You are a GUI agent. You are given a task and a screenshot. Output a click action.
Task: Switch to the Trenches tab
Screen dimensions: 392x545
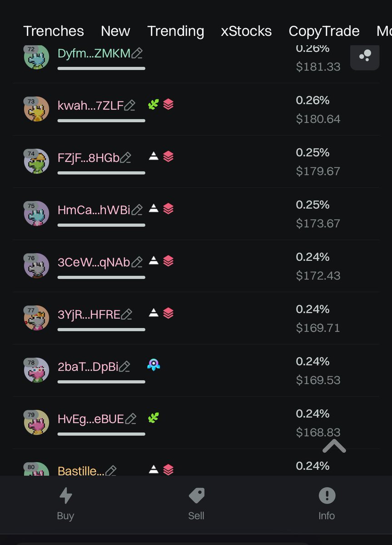pyautogui.click(x=54, y=31)
